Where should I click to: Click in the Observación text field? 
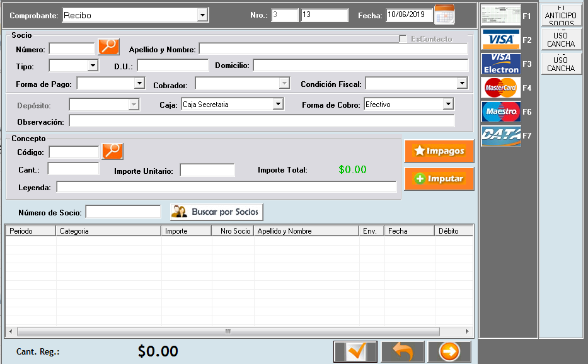click(x=262, y=121)
